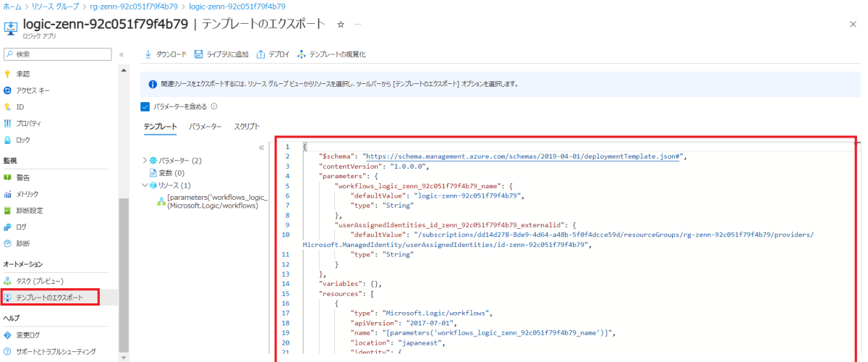This screenshot has width=868, height=362.
Task: Click the "contentVersion" line in the template
Action: [x=373, y=166]
